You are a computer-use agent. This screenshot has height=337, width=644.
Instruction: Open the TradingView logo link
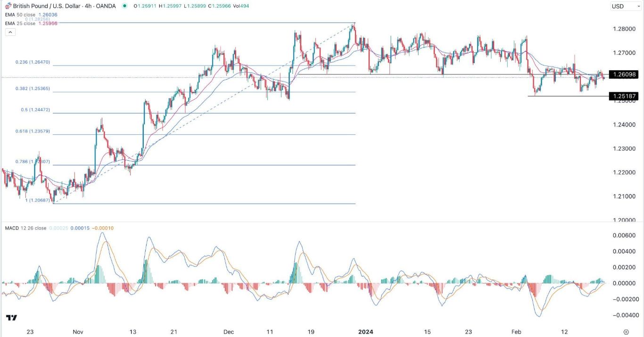12,318
